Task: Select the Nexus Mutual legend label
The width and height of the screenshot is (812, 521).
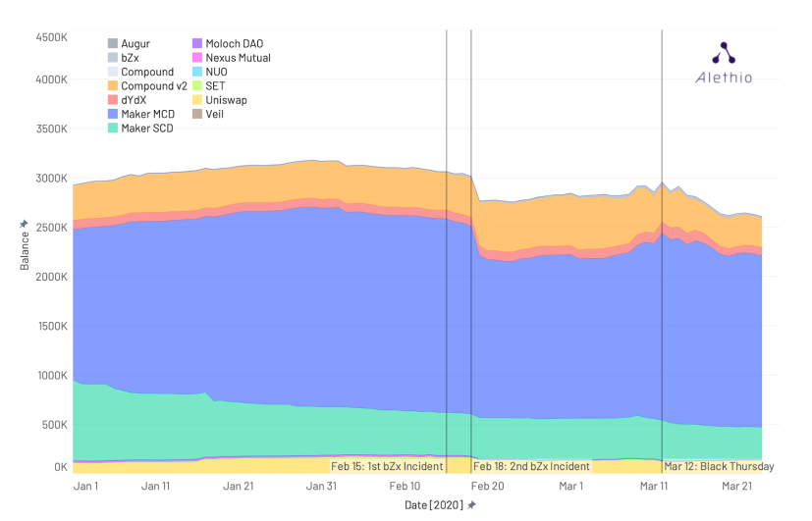Action: [239, 58]
